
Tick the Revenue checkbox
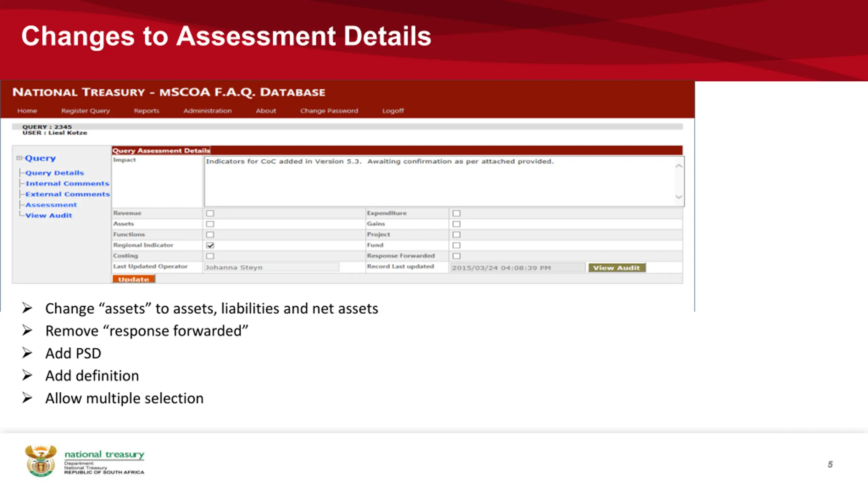(x=210, y=213)
